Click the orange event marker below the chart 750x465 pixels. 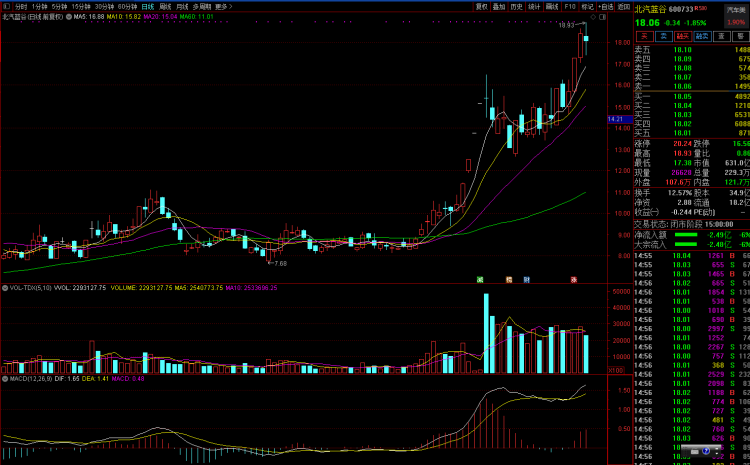pyautogui.click(x=508, y=279)
